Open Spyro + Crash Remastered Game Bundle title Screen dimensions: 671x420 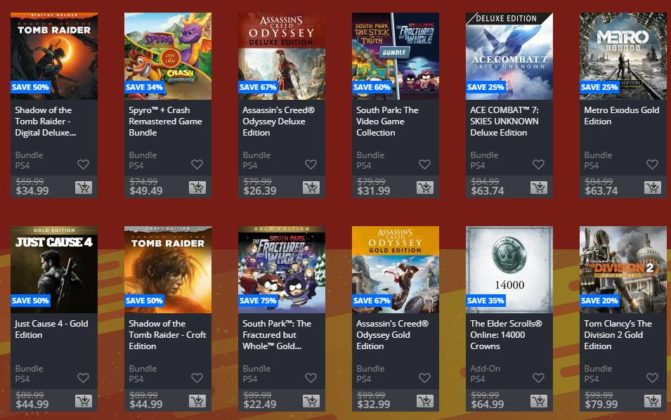(x=165, y=122)
